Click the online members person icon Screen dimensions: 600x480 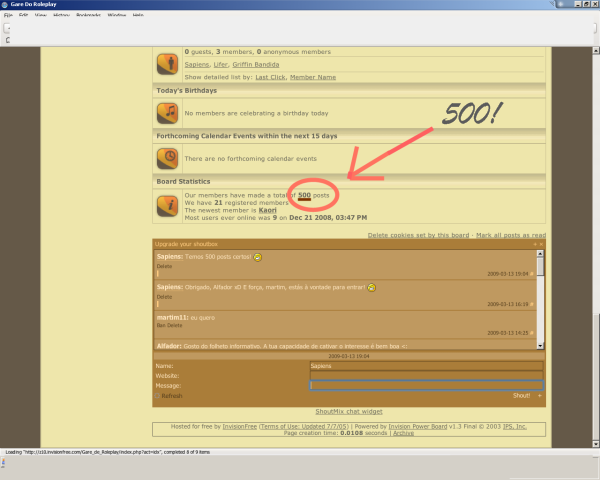coord(167,65)
